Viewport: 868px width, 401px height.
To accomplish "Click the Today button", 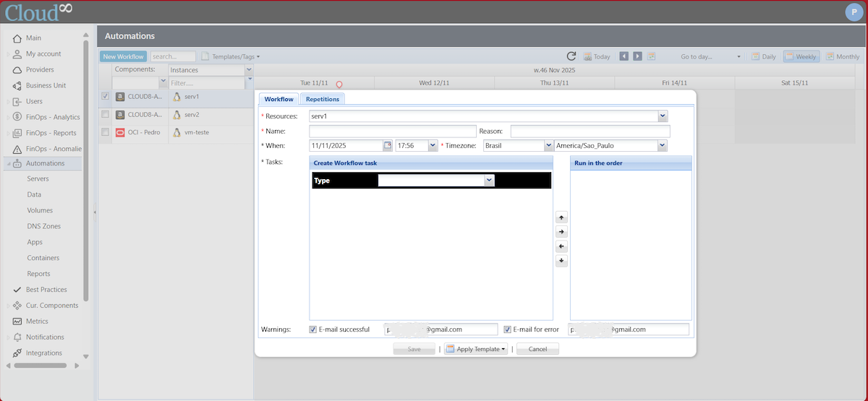I will [x=597, y=56].
